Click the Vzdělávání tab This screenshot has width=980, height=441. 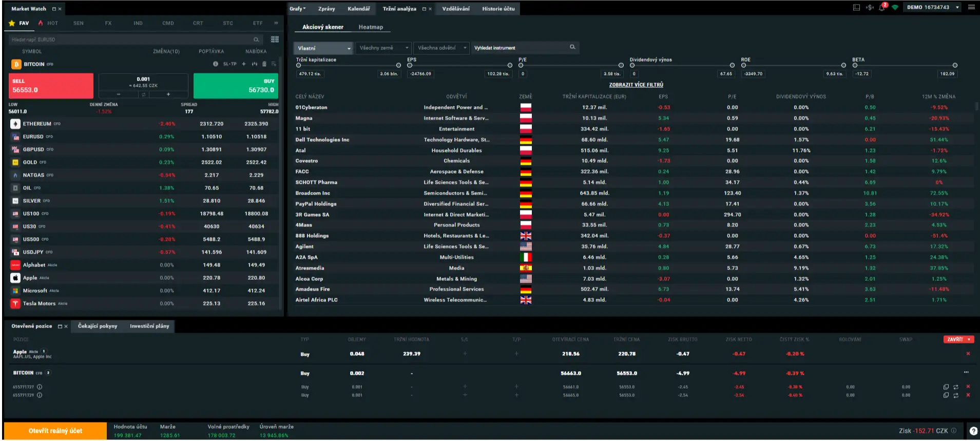point(456,9)
